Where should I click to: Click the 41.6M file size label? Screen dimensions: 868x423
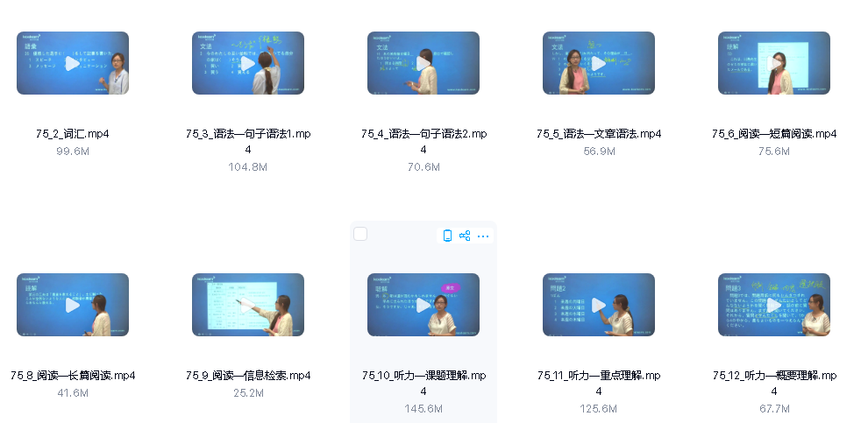73,392
